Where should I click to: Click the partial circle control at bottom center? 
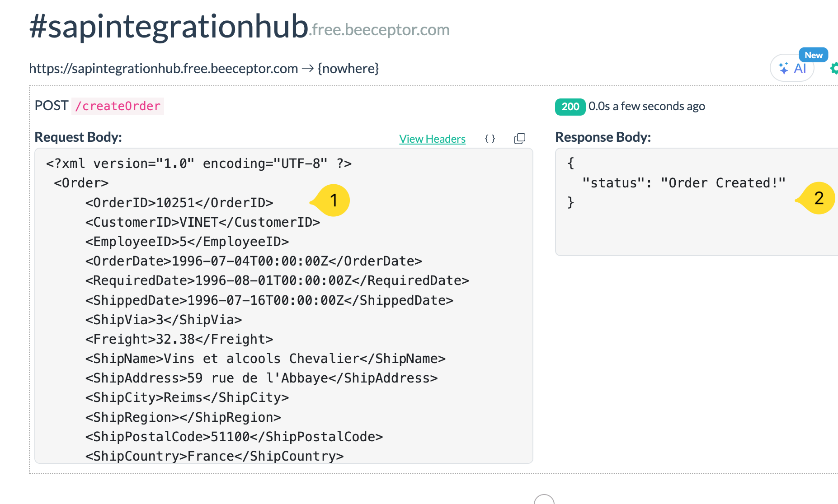click(x=544, y=500)
